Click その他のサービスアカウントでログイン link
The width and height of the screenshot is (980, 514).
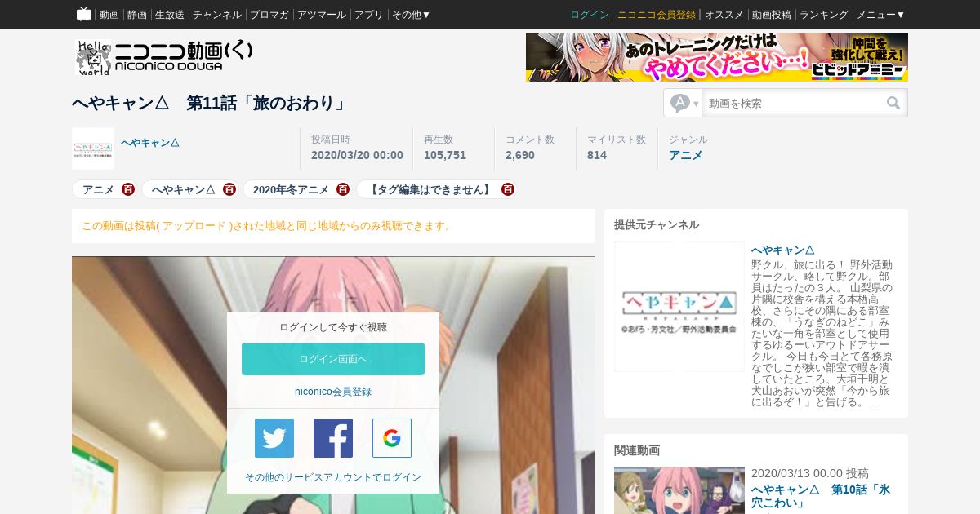[x=333, y=477]
